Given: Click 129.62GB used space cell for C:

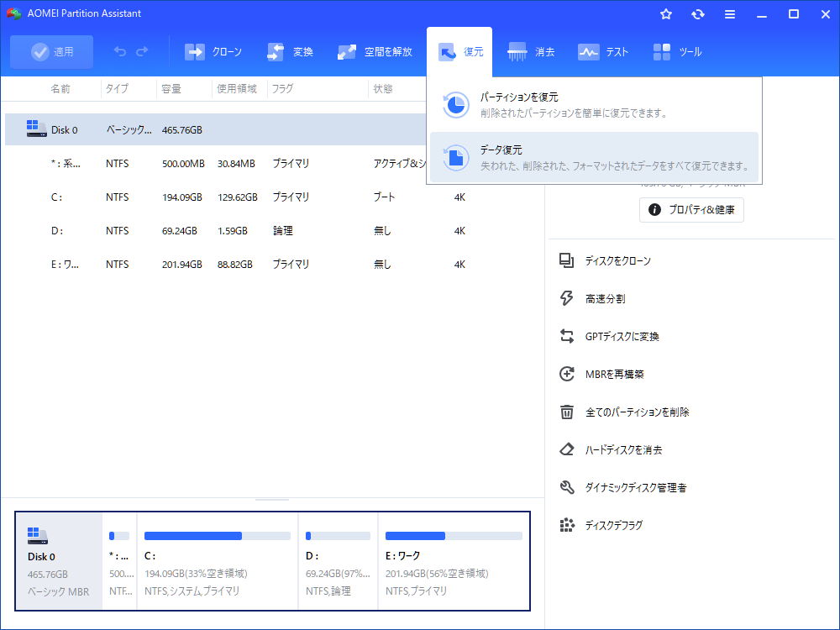Looking at the screenshot, I should pyautogui.click(x=238, y=197).
